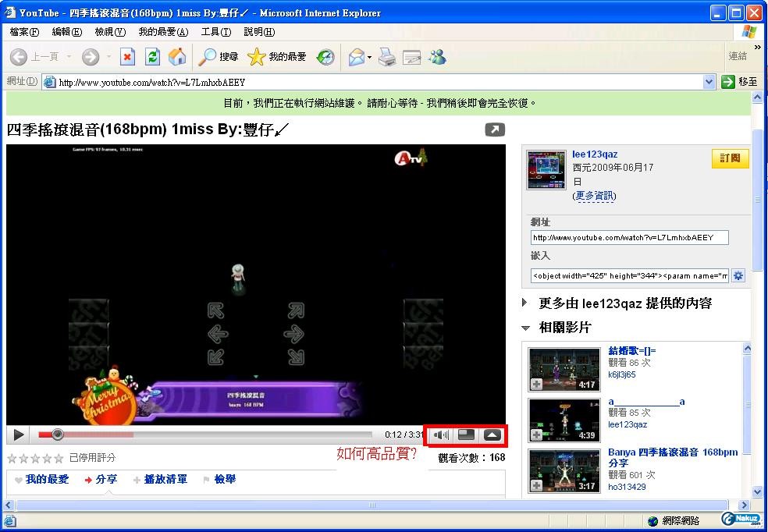Click the browser address bar URL field
The image size is (768, 532).
[379, 82]
